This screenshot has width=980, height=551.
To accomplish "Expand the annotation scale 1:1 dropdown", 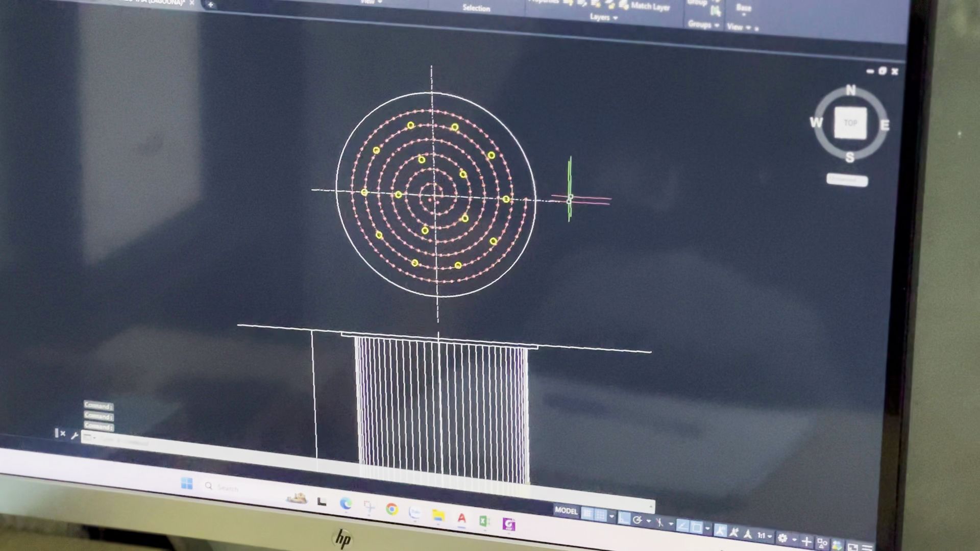I will coord(765,536).
